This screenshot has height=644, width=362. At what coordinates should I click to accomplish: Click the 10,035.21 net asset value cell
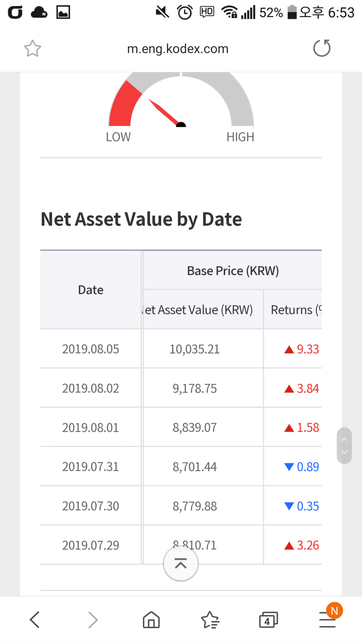(x=195, y=349)
